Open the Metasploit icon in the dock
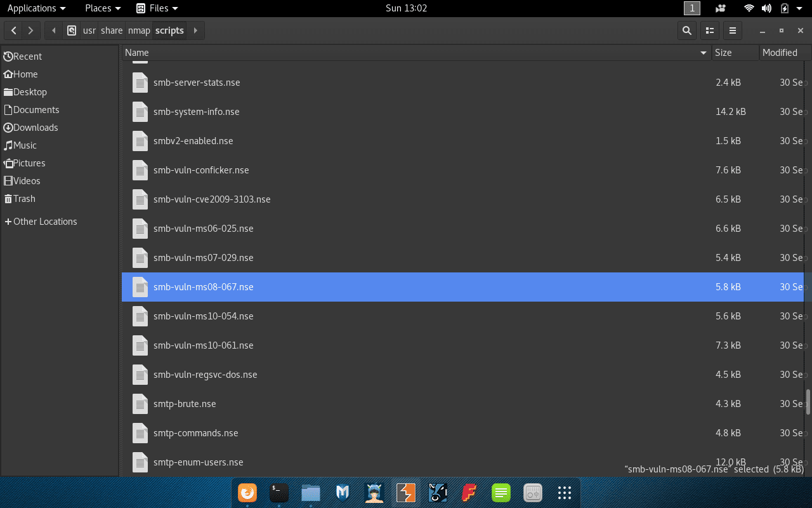Screen dimensions: 812x508 (343, 493)
